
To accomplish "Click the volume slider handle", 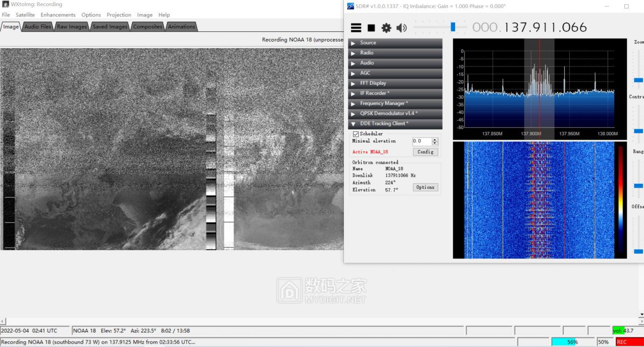I will 453,27.
